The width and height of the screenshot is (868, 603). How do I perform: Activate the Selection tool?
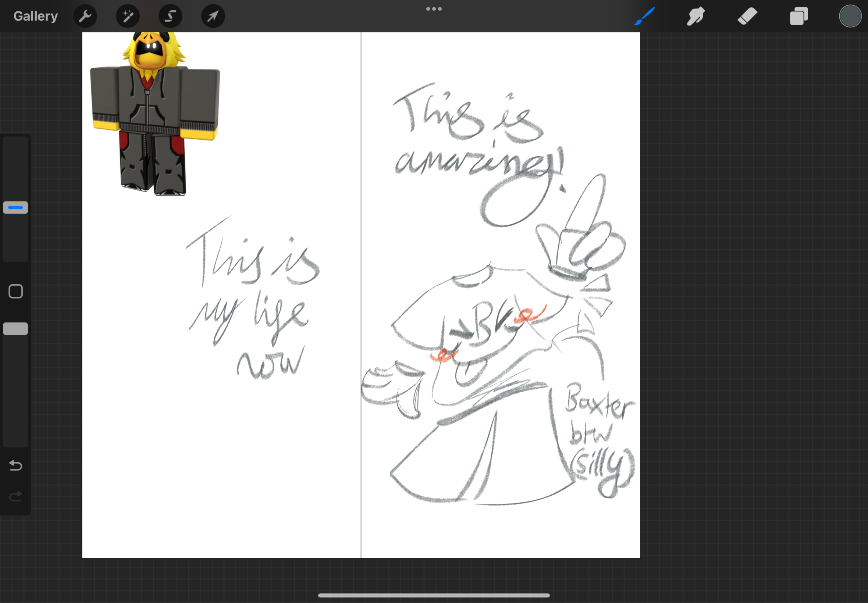tap(170, 16)
